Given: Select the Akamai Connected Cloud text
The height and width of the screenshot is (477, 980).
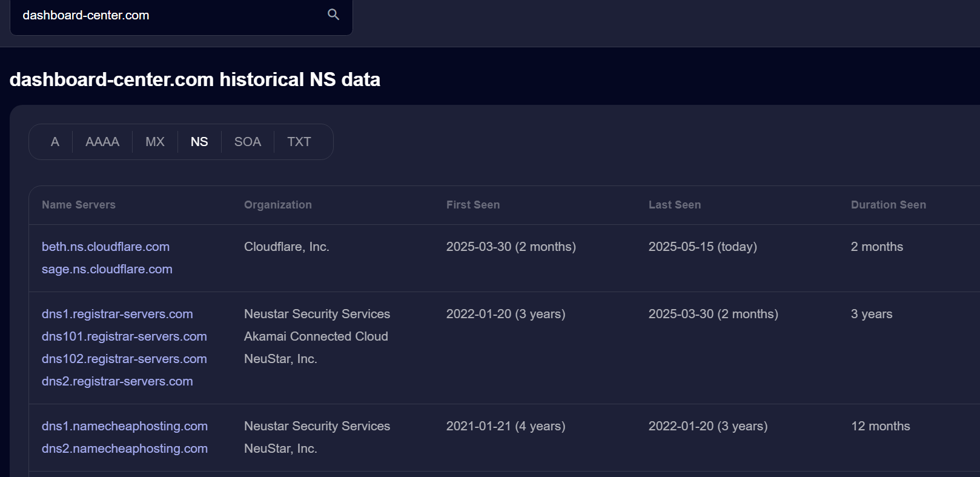Looking at the screenshot, I should tap(316, 336).
